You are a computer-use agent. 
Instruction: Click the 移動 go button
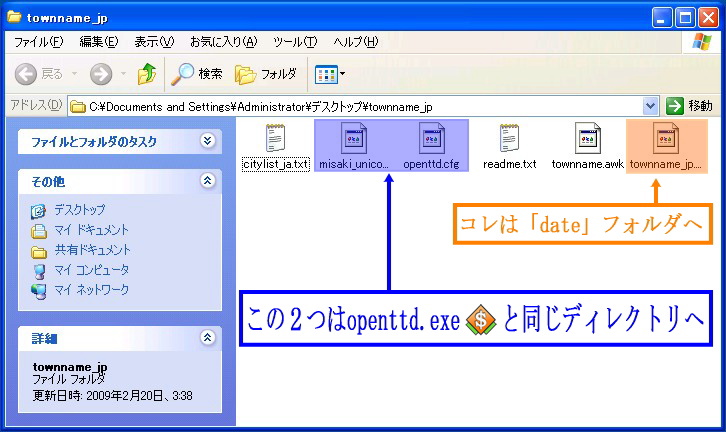tap(689, 106)
